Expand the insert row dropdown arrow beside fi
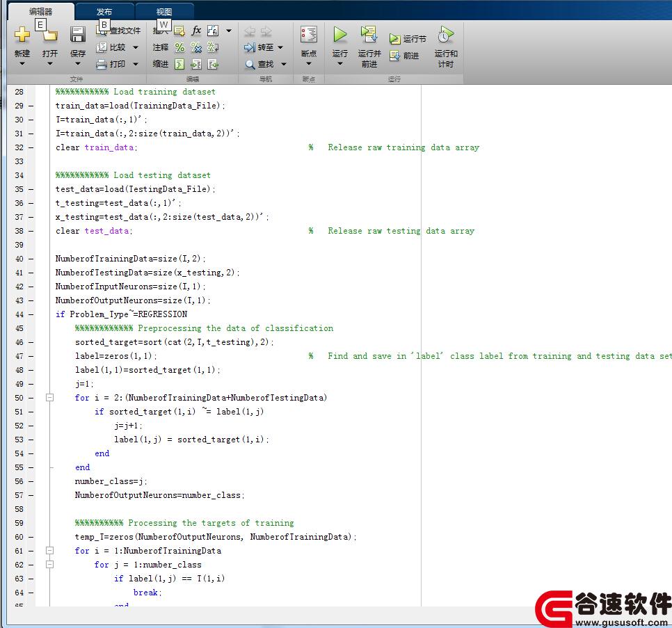Screen dimensions: 672x628 coord(229,31)
